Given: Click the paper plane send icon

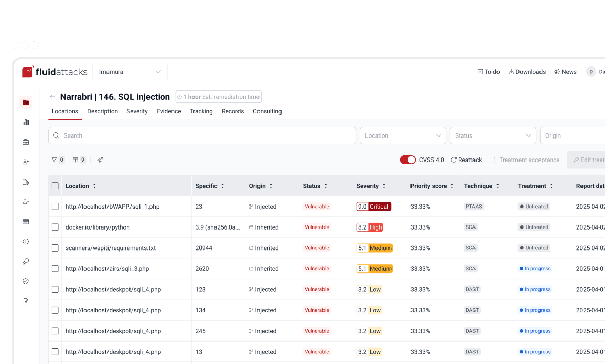Looking at the screenshot, I should [x=100, y=160].
